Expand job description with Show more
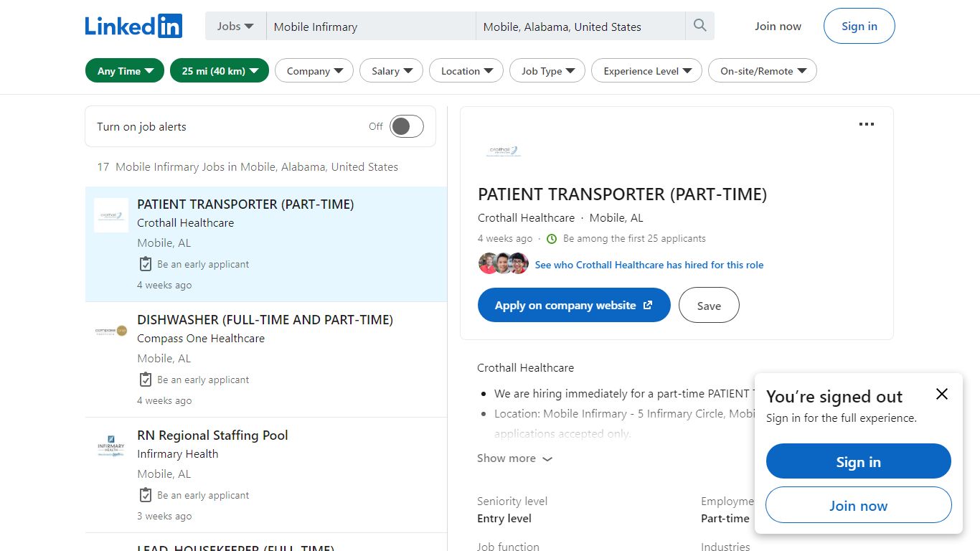This screenshot has width=980, height=551. [x=515, y=458]
